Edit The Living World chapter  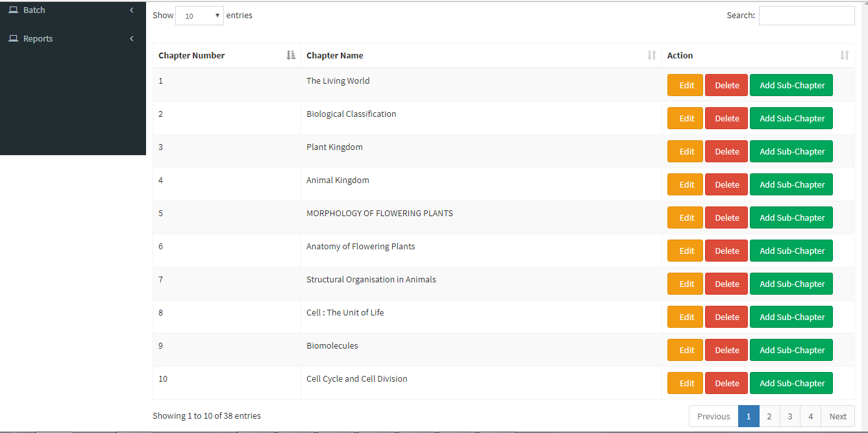coord(685,85)
